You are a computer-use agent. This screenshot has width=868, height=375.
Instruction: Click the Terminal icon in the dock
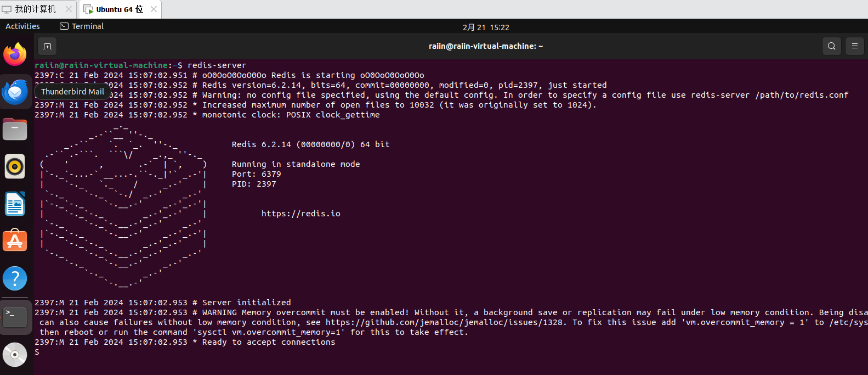click(x=15, y=317)
